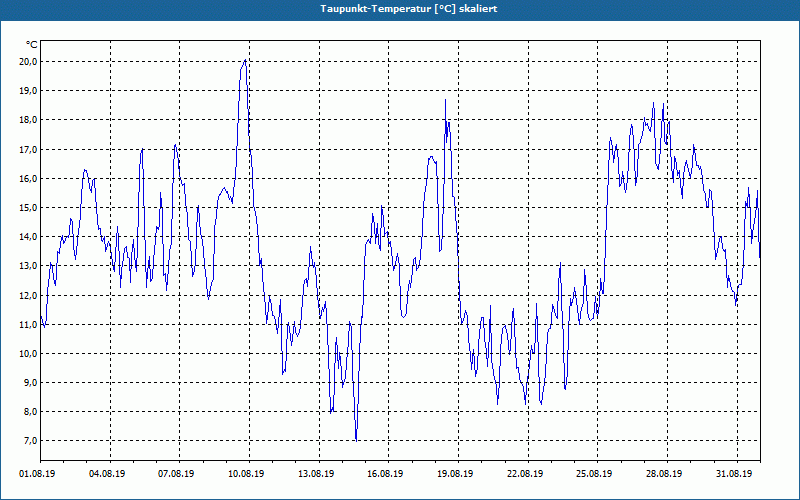Click the curve peak just before 19.08.19

(445, 100)
